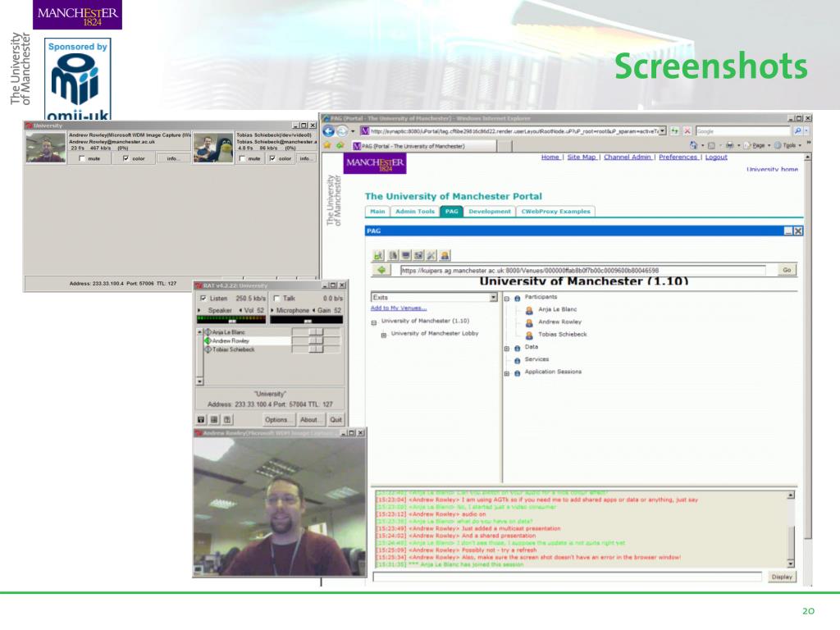Screen dimensions: 840x630
Task: Click the first PAG toolbar icon
Action: tap(378, 256)
